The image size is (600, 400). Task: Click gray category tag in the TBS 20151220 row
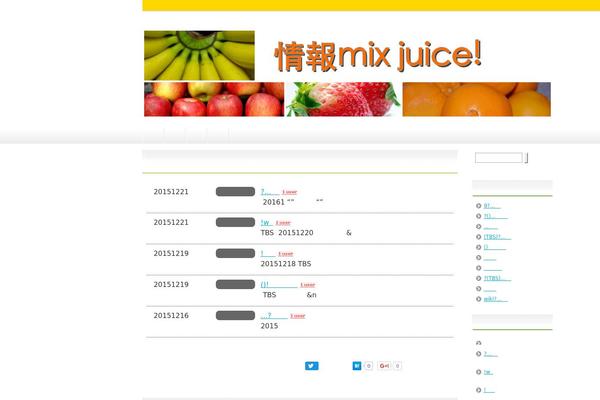(235, 222)
